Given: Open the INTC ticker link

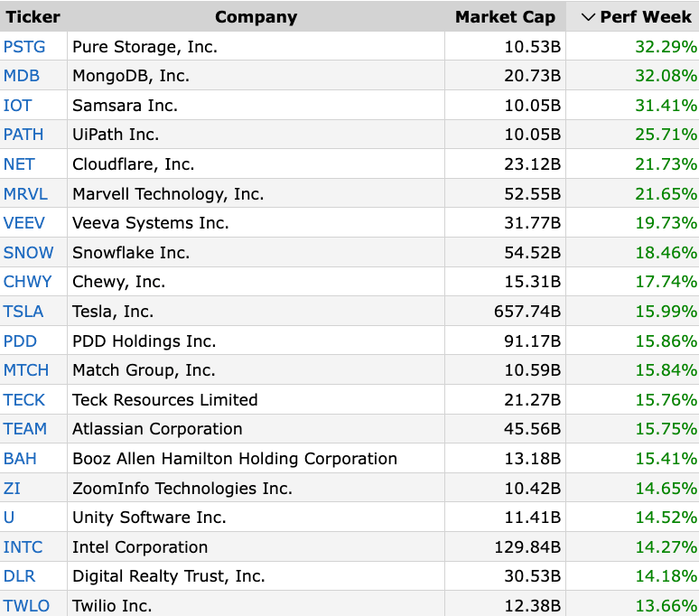Looking at the screenshot, I should (23, 547).
